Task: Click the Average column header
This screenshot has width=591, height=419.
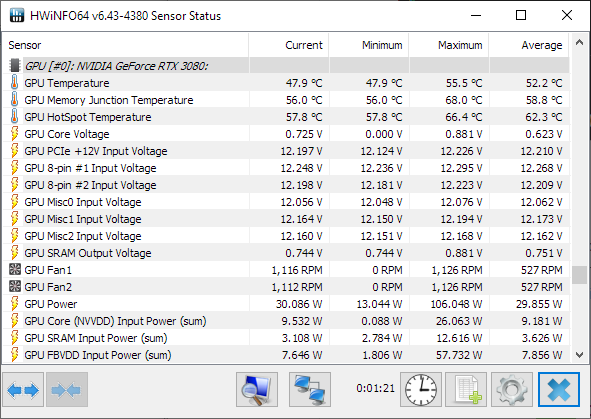Action: click(529, 45)
